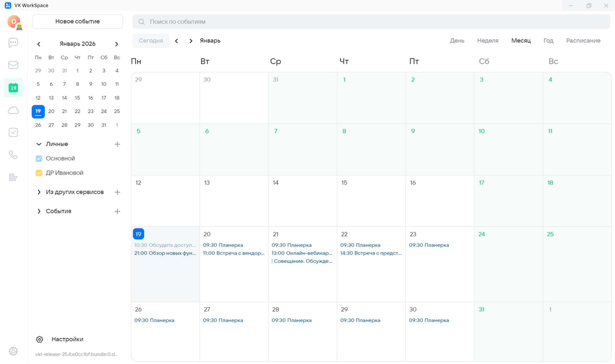Open the cloud storage sidebar icon
This screenshot has height=364, width=615.
pos(13,110)
